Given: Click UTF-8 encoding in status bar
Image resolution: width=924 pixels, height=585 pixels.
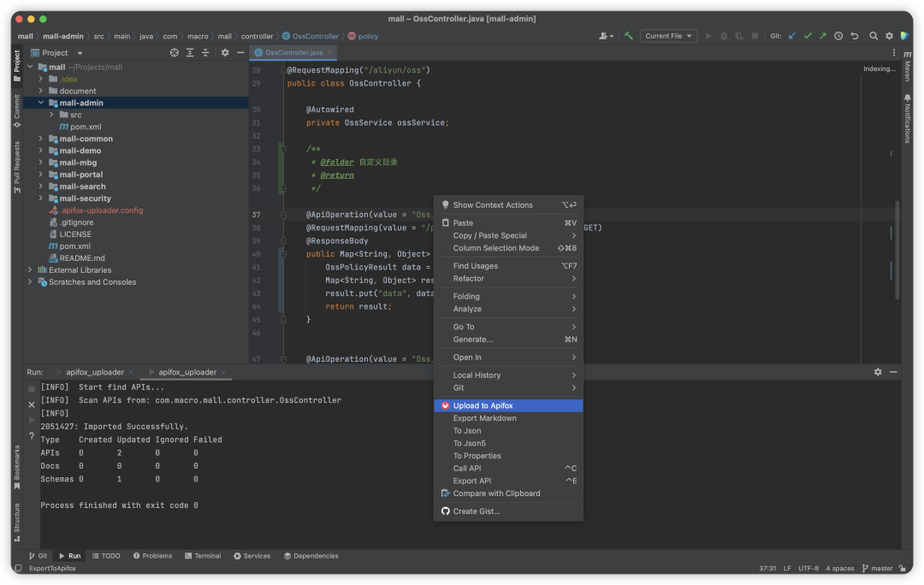Looking at the screenshot, I should (808, 569).
